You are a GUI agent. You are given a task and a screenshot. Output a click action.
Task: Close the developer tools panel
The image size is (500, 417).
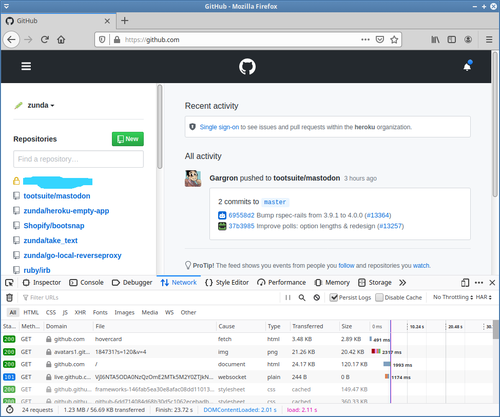pos(492,283)
